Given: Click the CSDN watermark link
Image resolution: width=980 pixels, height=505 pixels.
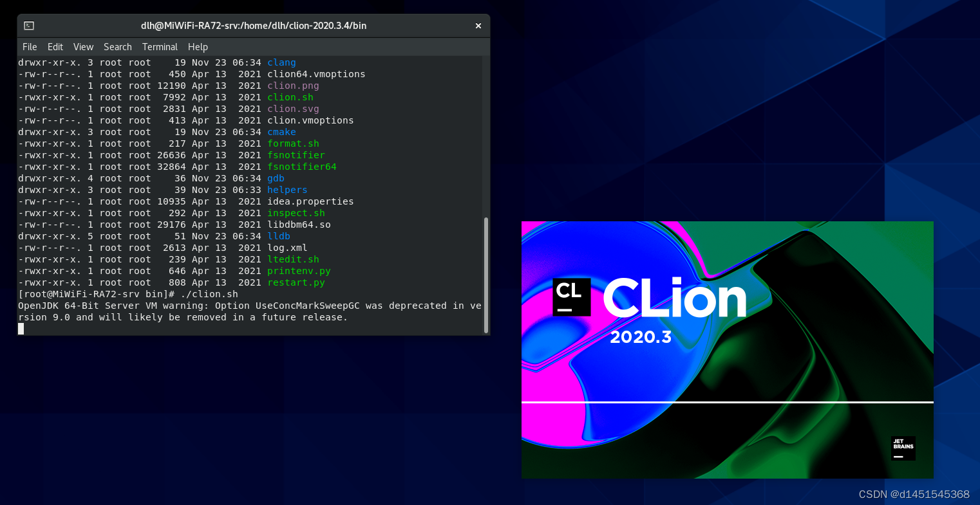Looking at the screenshot, I should (x=914, y=494).
